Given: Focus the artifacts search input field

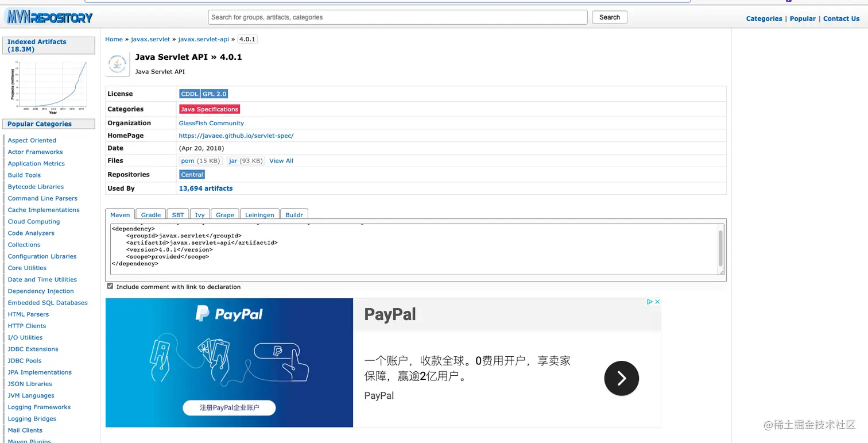Looking at the screenshot, I should tap(398, 17).
